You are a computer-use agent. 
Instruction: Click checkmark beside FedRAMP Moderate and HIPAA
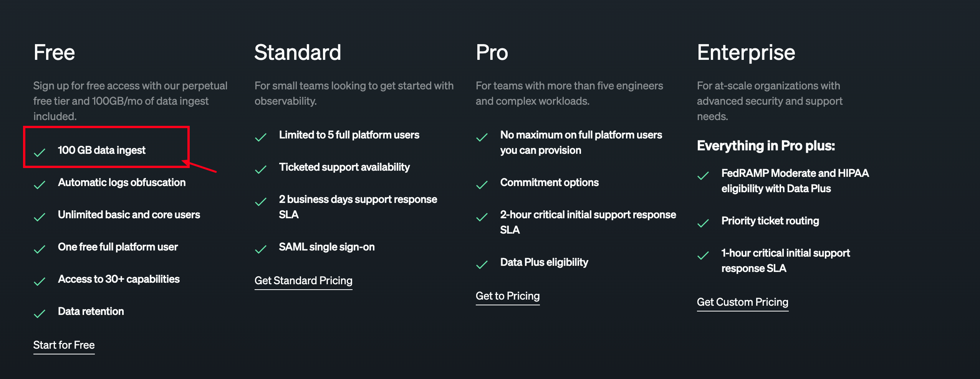703,176
